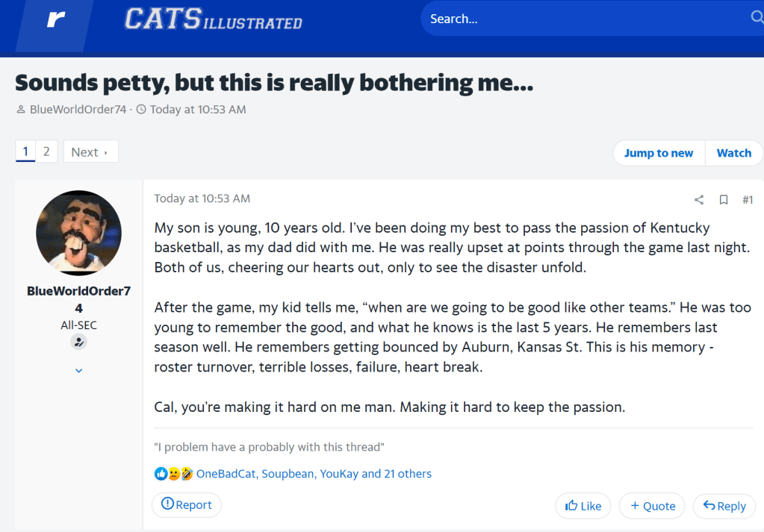Screen dimensions: 764x532
Task: Go to the Next page
Action: tap(90, 152)
